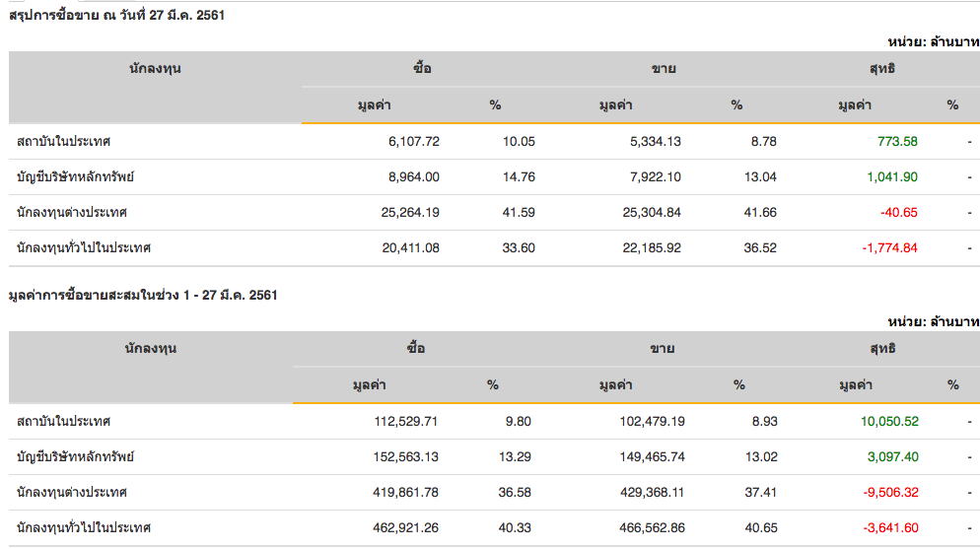Click the buy value 6,107.72

coord(414,141)
